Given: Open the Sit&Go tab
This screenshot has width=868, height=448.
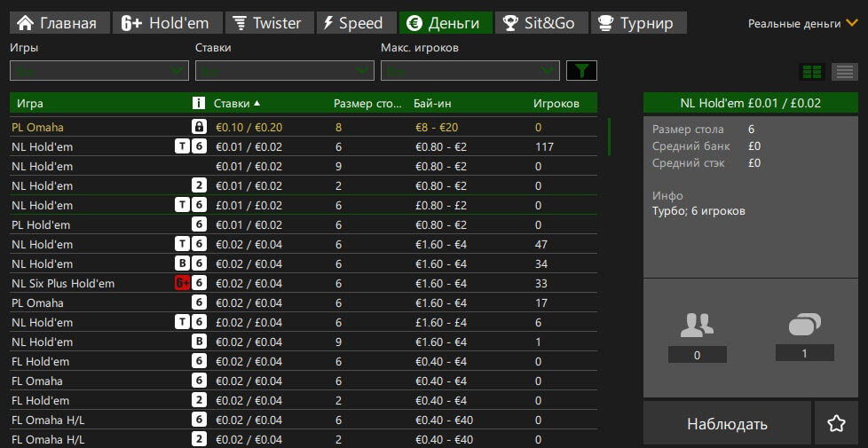Looking at the screenshot, I should pos(541,23).
